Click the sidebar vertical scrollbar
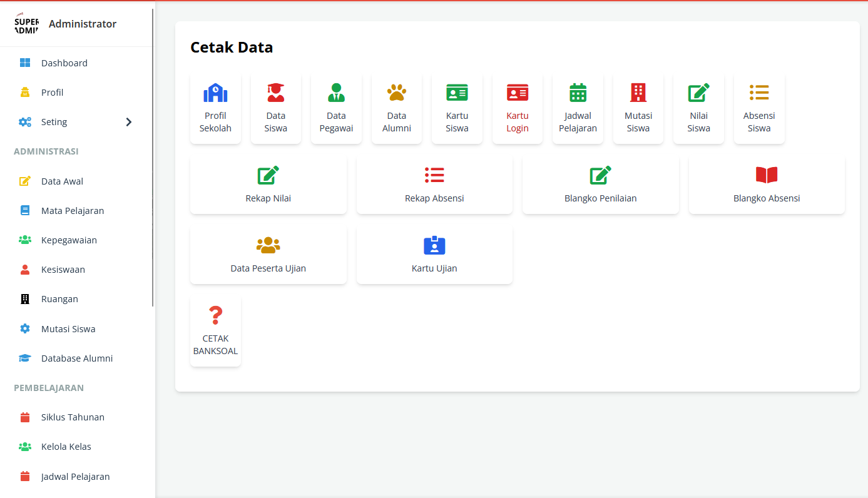The width and height of the screenshot is (868, 498). (x=153, y=157)
